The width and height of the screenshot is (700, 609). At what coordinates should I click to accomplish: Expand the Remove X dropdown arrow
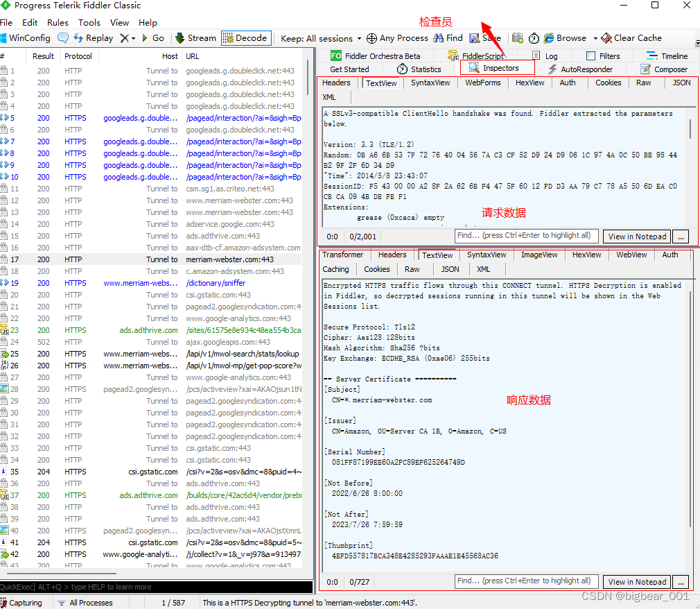133,38
